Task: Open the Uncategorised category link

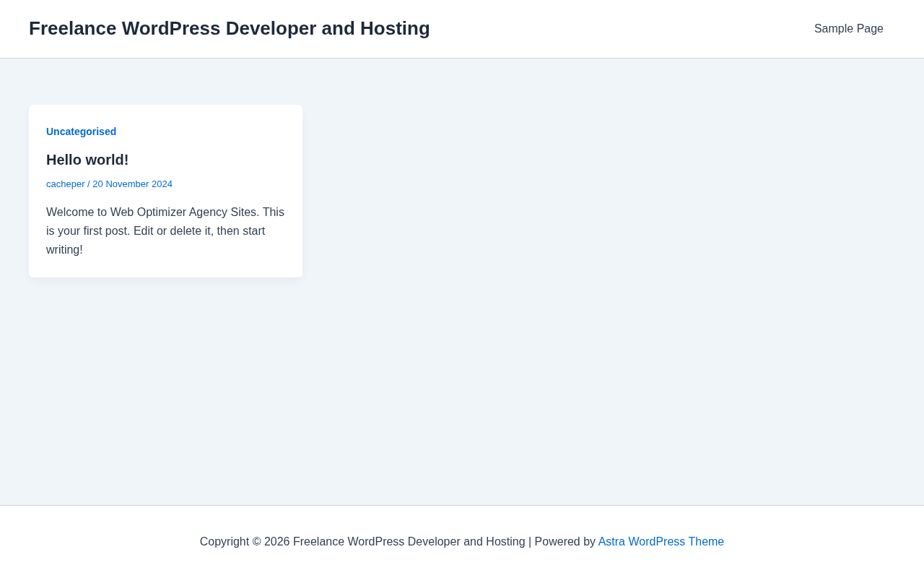Action: (x=81, y=131)
